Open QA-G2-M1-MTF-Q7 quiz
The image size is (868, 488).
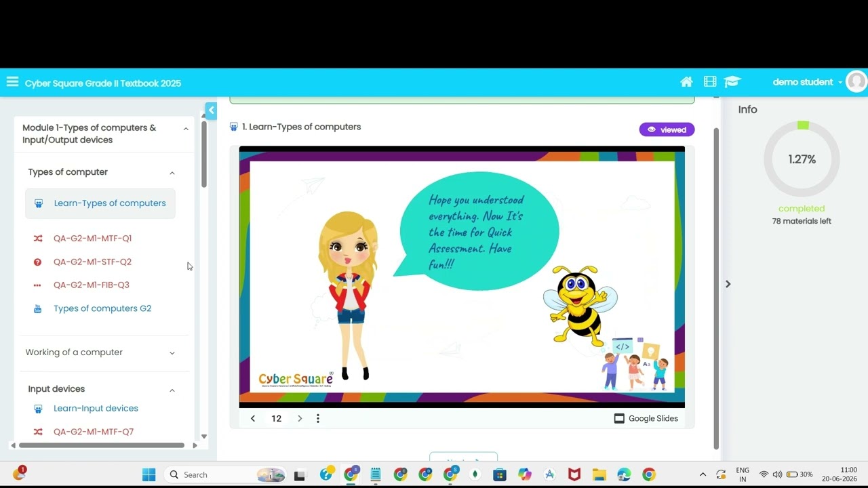tap(94, 432)
